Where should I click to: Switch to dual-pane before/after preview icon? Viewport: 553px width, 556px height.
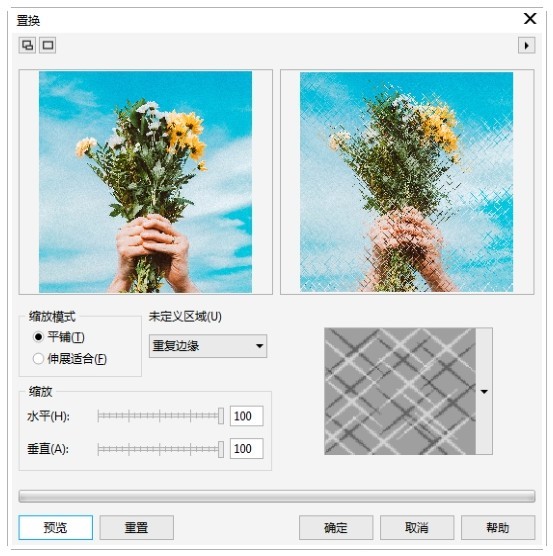(x=27, y=45)
